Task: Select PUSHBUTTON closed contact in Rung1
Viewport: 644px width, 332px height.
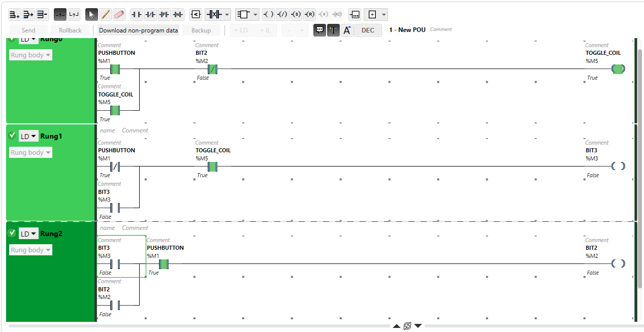Action: tap(115, 167)
